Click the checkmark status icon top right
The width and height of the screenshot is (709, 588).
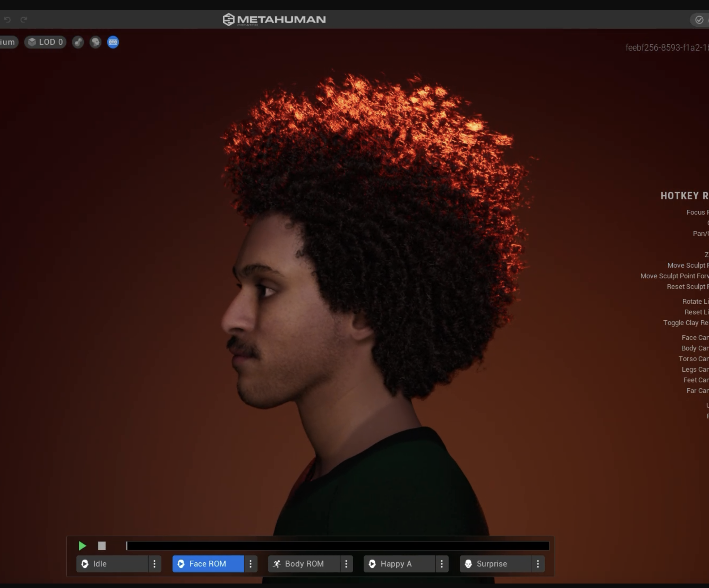click(699, 20)
